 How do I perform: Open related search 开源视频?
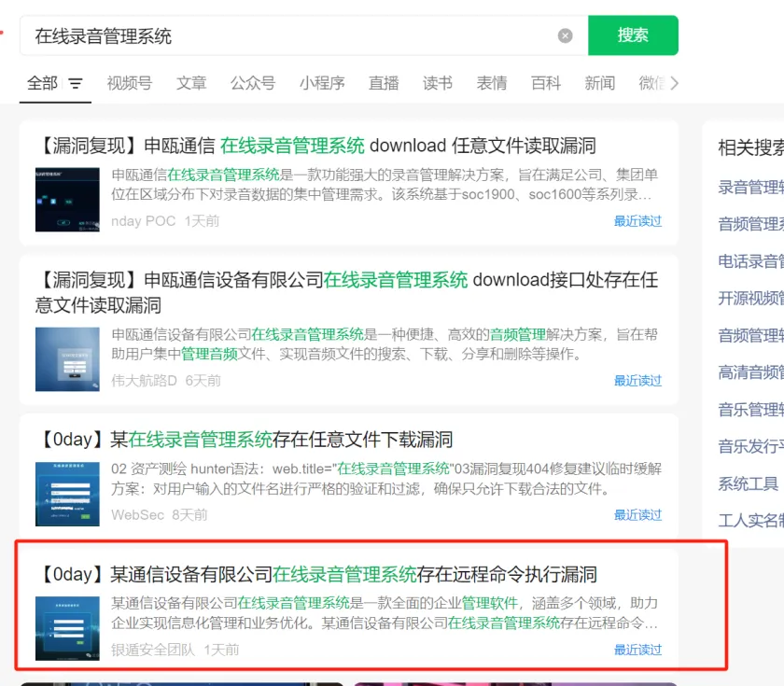tap(750, 298)
